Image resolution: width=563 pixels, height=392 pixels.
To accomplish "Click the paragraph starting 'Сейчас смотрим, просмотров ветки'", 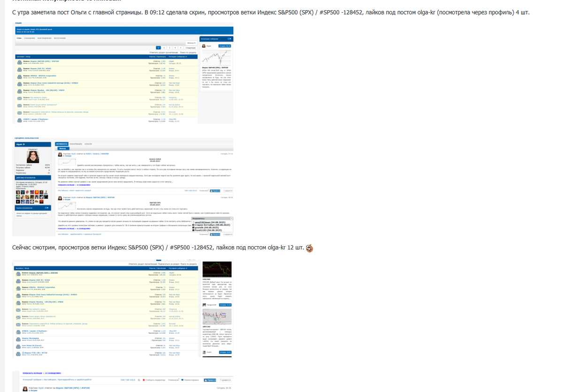I will point(159,248).
